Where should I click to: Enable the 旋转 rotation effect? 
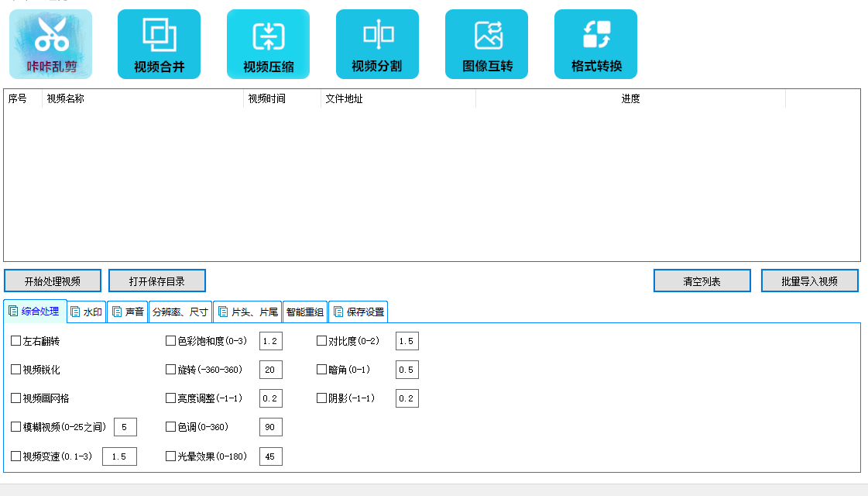pyautogui.click(x=169, y=370)
